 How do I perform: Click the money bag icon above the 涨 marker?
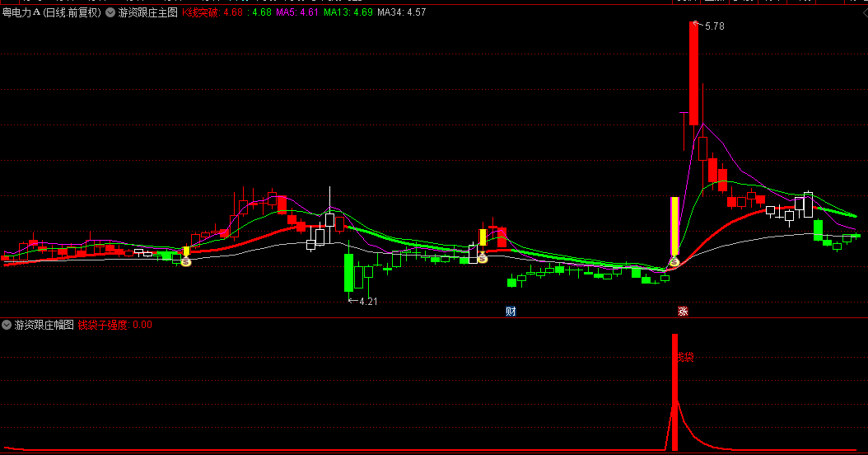coord(674,261)
